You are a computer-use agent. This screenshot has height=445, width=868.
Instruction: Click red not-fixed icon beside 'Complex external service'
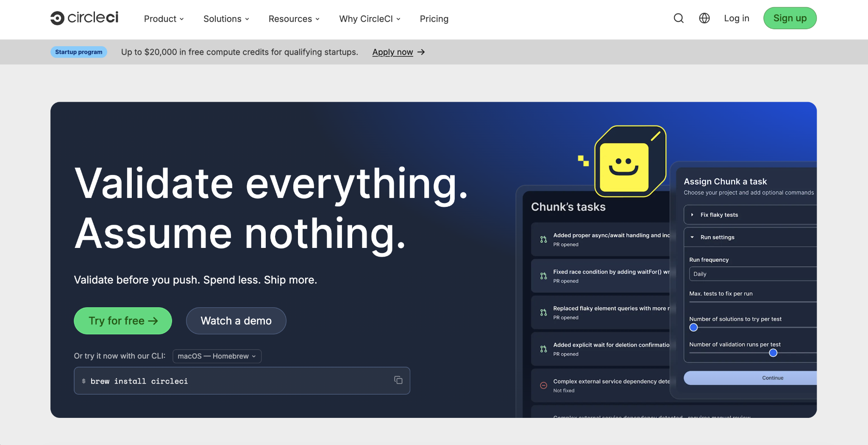tap(543, 385)
